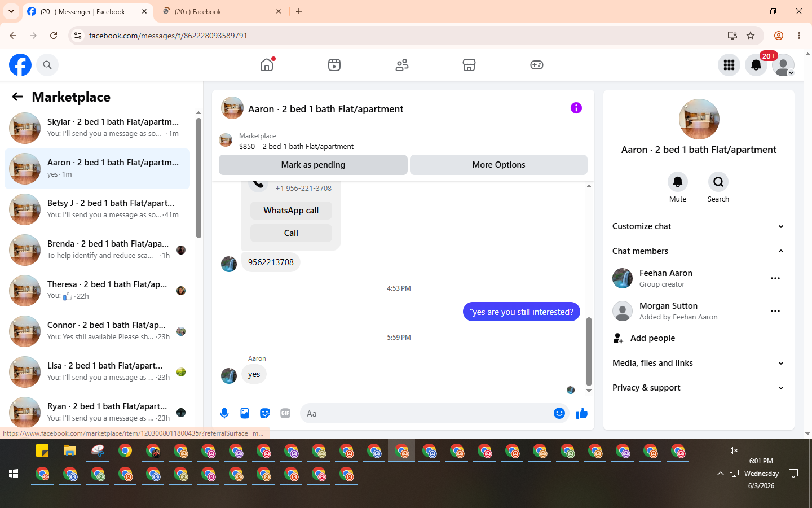Bookmark this page with the star icon
The image size is (812, 508).
[x=751, y=36]
